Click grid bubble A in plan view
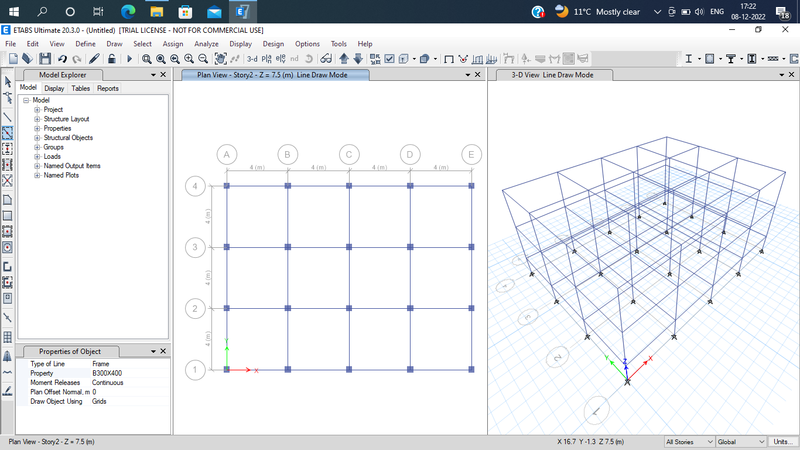Image resolution: width=800 pixels, height=450 pixels. coord(227,155)
